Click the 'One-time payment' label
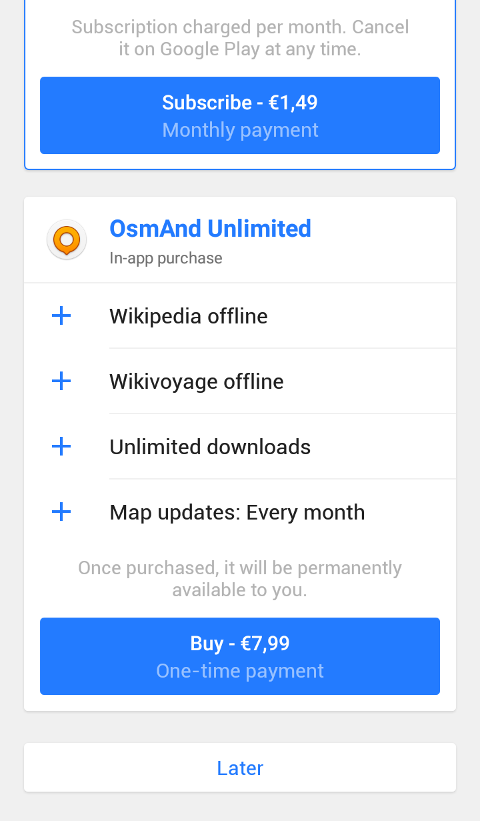480x821 pixels. [x=240, y=671]
